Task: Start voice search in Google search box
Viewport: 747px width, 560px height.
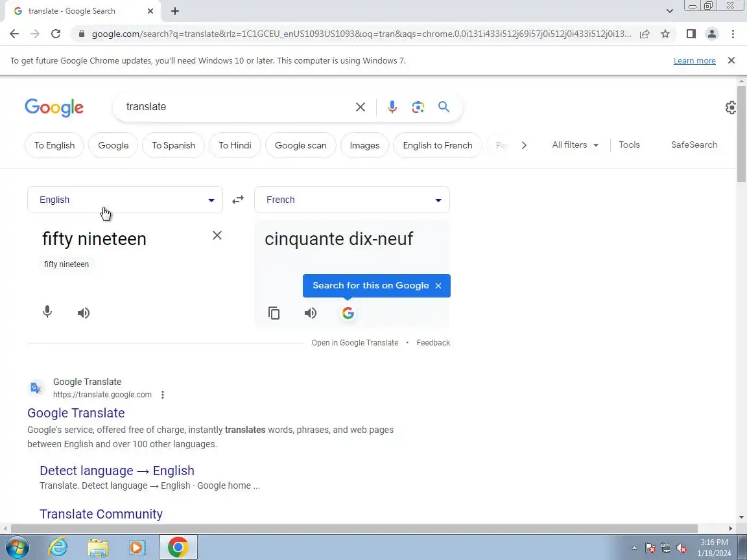Action: coord(392,107)
